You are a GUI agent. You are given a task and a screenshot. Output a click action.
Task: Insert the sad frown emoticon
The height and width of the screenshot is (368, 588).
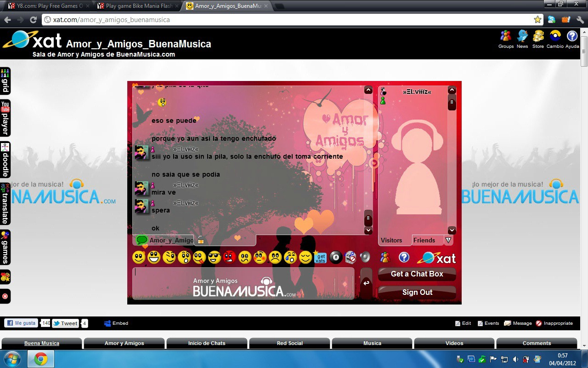[x=275, y=257]
